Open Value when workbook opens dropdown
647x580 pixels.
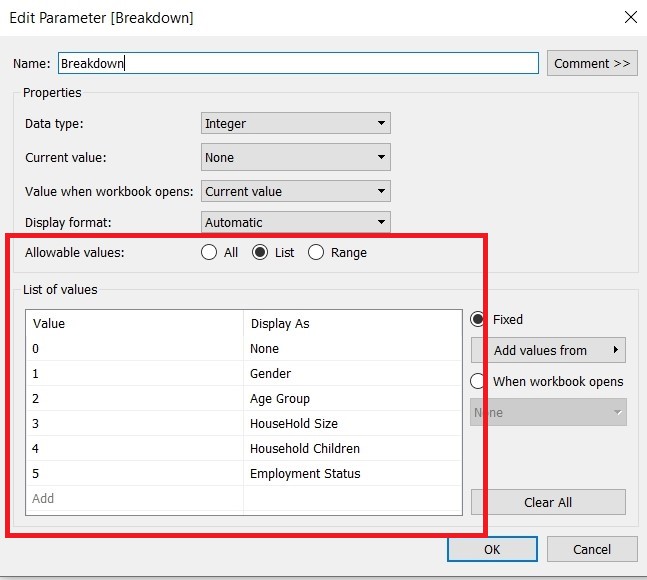295,191
